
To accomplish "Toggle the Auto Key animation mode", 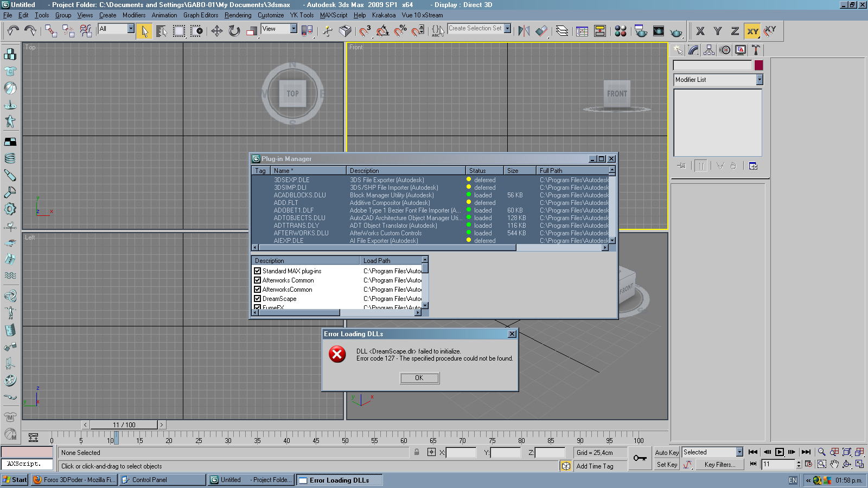I will pos(667,452).
